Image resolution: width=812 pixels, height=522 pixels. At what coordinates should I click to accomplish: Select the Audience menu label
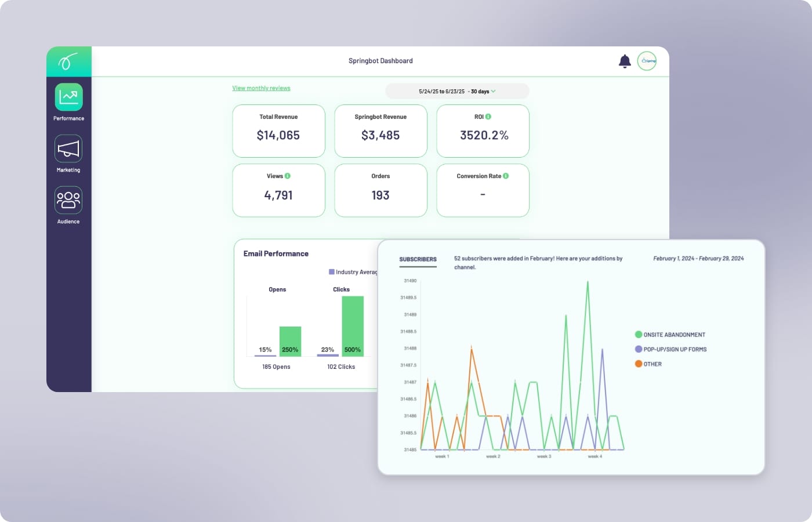pyautogui.click(x=68, y=222)
